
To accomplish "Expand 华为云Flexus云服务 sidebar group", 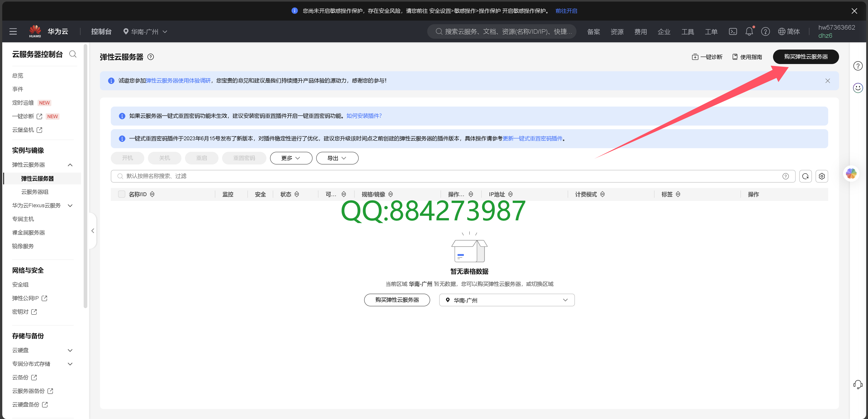I will tap(70, 206).
